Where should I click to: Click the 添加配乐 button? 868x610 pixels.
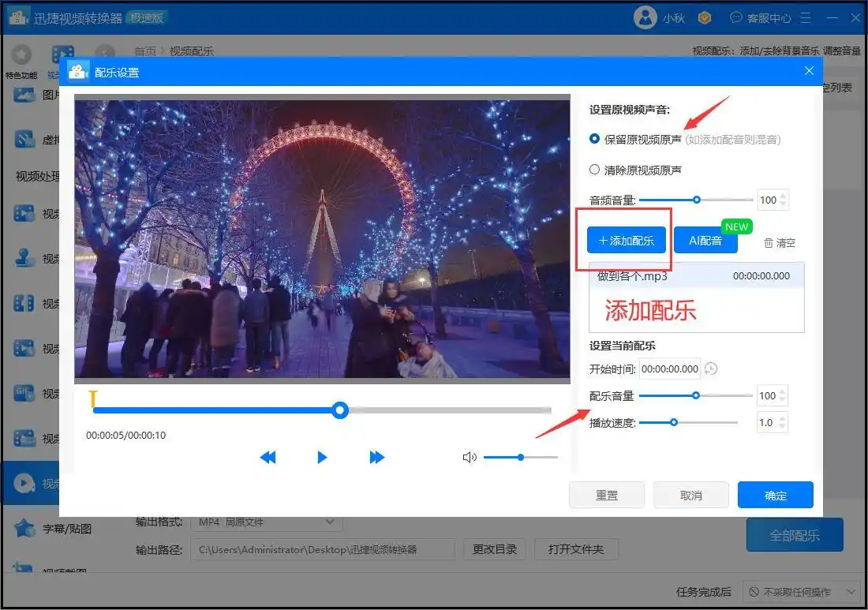tap(626, 241)
